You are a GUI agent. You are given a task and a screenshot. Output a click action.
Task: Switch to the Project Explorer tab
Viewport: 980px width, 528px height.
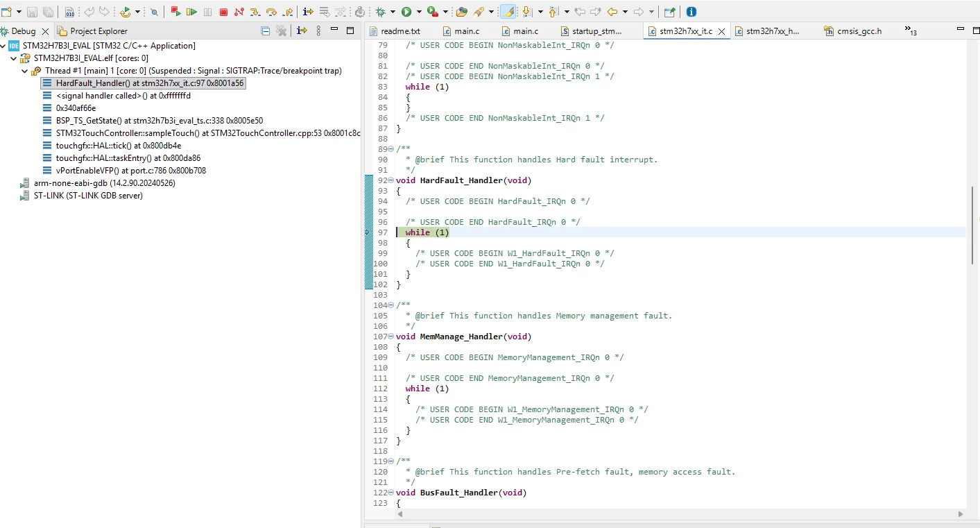click(x=93, y=31)
